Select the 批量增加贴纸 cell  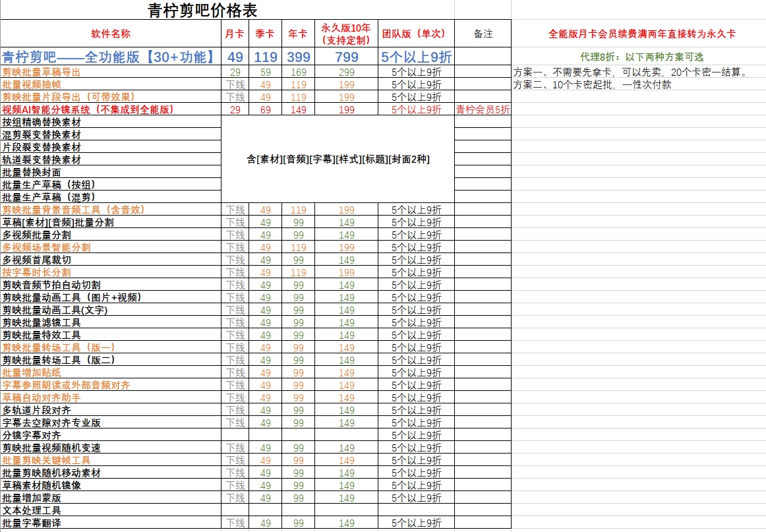click(x=111, y=372)
